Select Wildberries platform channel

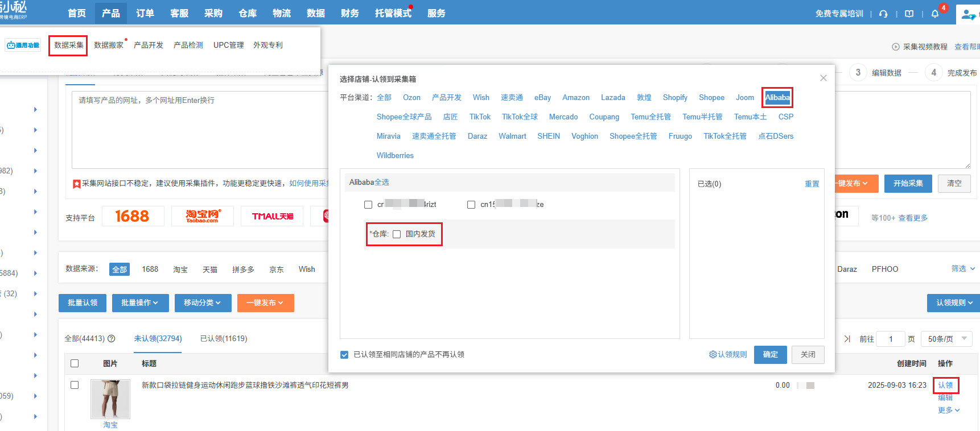[395, 155]
